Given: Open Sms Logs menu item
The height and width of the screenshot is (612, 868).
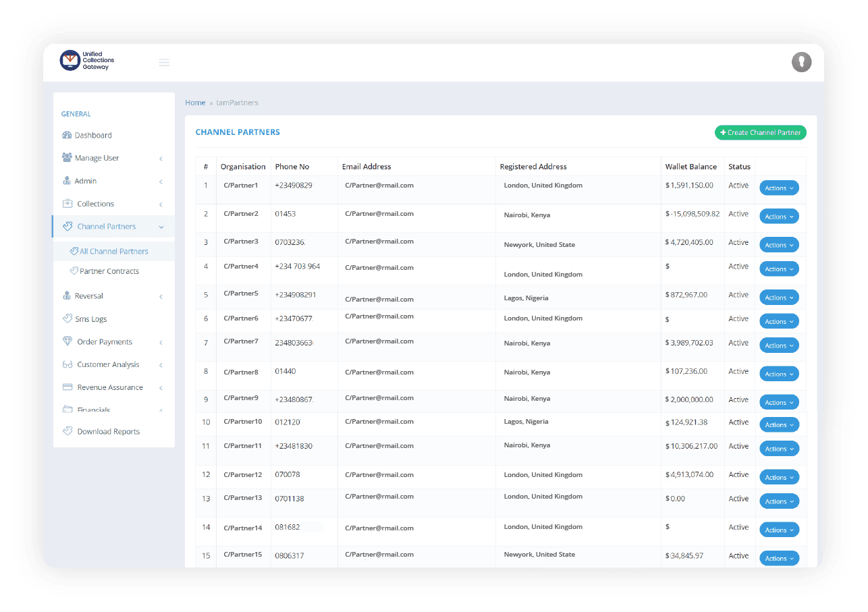Looking at the screenshot, I should tap(113, 318).
